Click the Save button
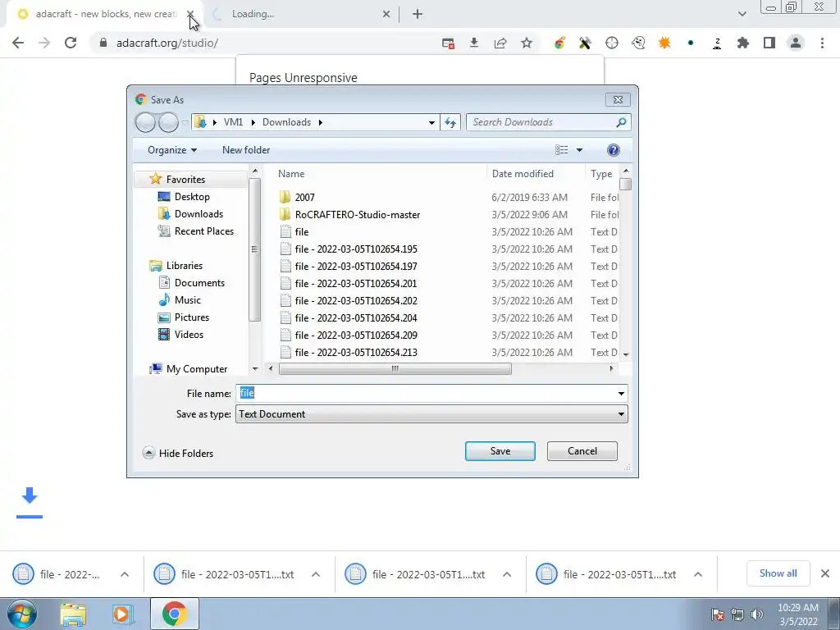Viewport: 840px width, 630px height. click(500, 451)
